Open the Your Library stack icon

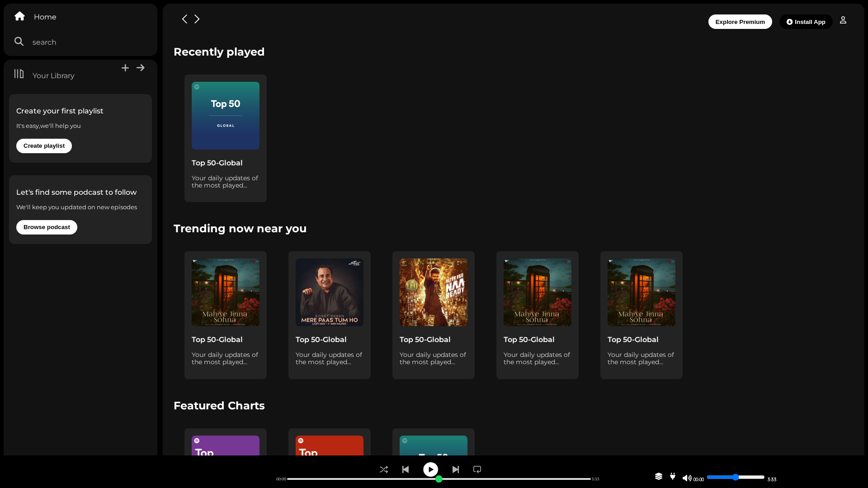click(19, 74)
